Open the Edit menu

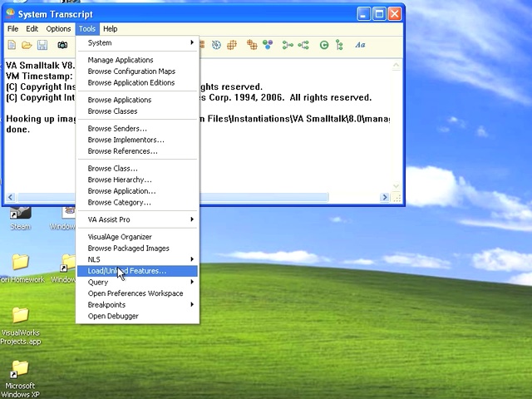point(32,29)
